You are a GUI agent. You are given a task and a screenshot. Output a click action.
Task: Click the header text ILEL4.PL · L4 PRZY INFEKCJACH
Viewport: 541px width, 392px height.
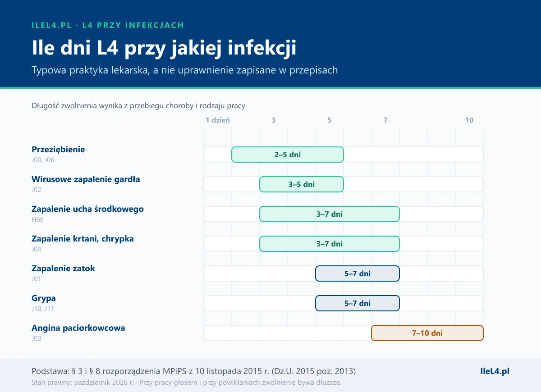pos(108,25)
